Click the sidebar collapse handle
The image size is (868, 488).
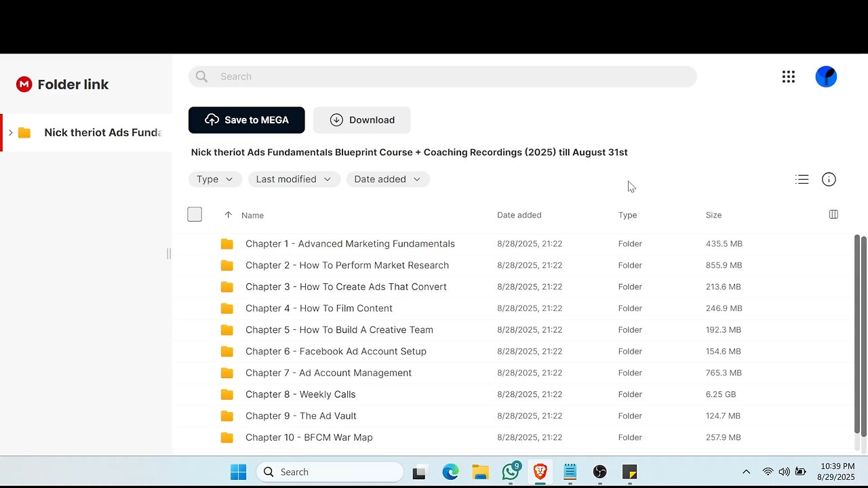coord(168,253)
